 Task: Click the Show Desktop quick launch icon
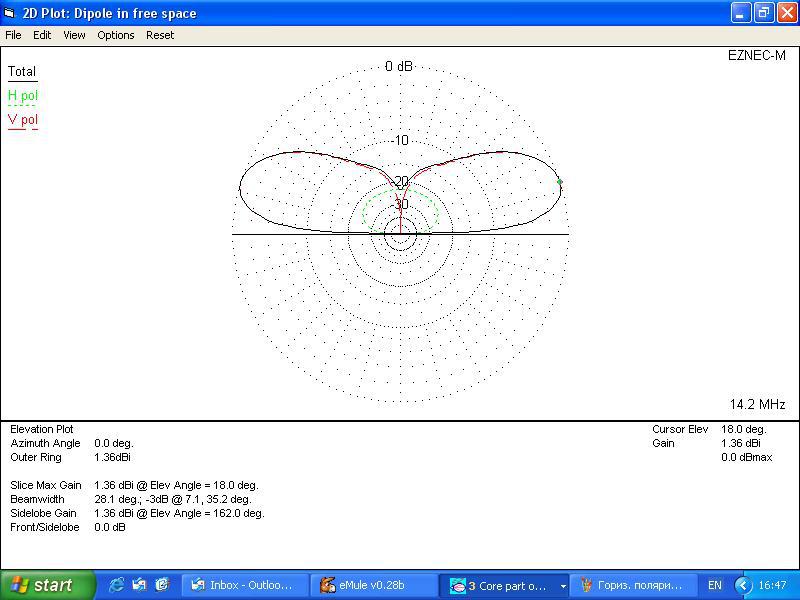click(x=139, y=585)
